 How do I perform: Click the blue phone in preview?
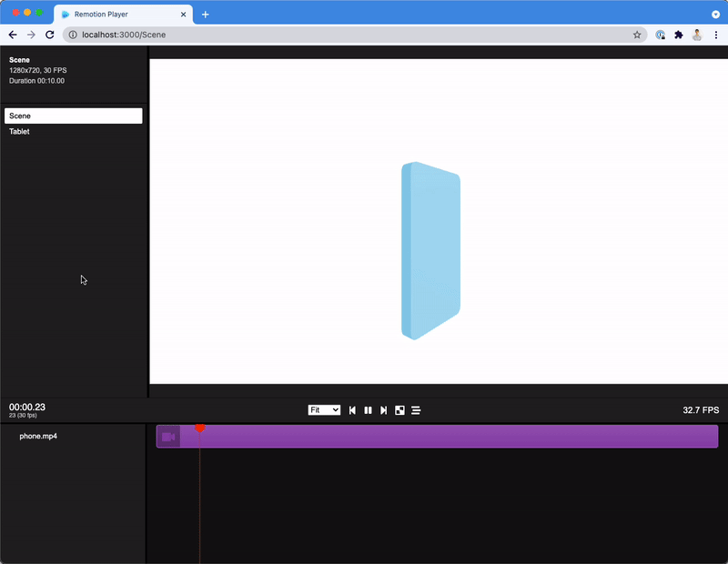(430, 251)
